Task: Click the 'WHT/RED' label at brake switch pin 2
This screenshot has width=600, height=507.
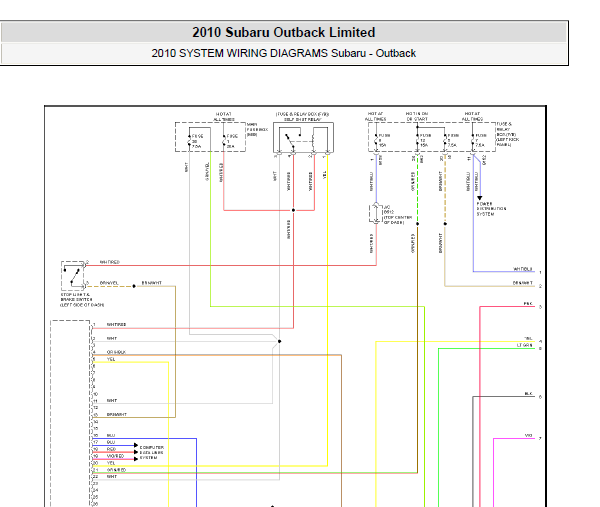Action: coord(110,262)
